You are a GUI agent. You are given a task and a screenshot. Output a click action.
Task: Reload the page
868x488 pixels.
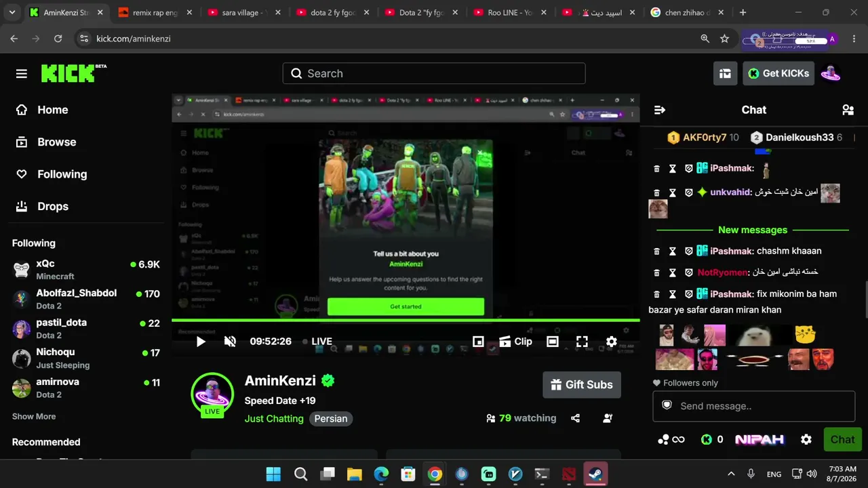[58, 39]
